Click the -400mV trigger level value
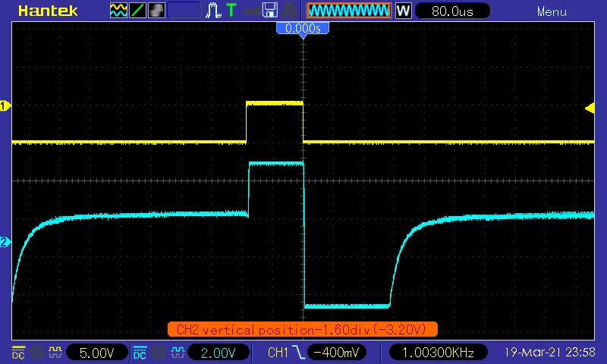 [x=340, y=353]
